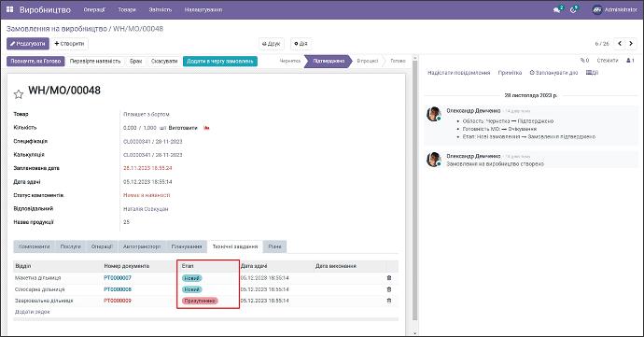This screenshot has width=644, height=337.
Task: Delete the Макетна дільниця row with trash icon
Action: 389,278
